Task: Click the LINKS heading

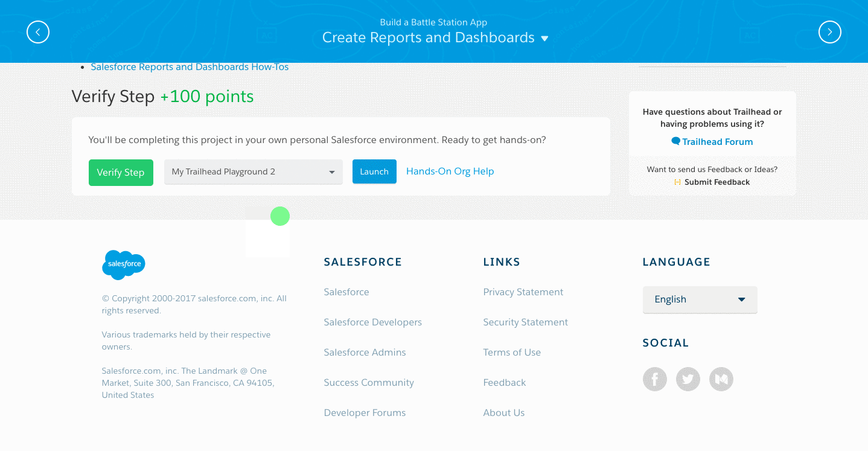Action: (502, 262)
